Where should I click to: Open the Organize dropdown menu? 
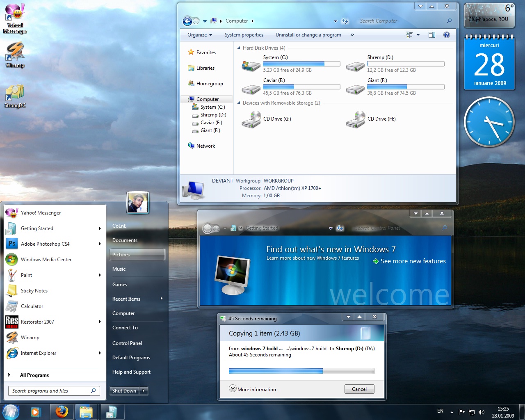199,35
